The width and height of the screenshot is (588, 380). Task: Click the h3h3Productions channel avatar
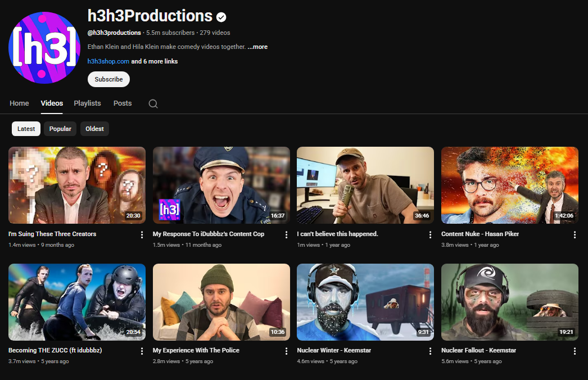(x=44, y=48)
